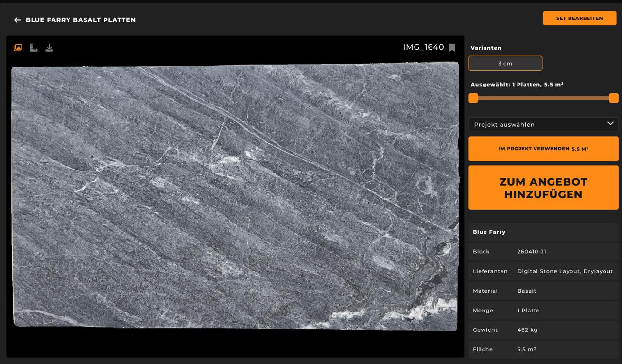Viewport: 622px width, 364px height.
Task: Select the 3 cm variant
Action: 505,63
